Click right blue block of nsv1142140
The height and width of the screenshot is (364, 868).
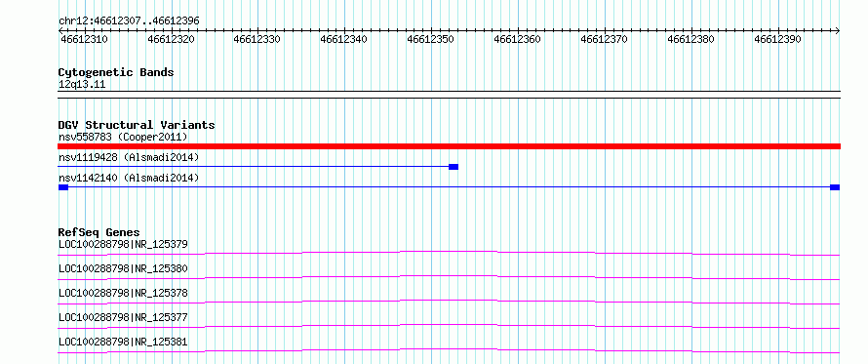[x=835, y=187]
